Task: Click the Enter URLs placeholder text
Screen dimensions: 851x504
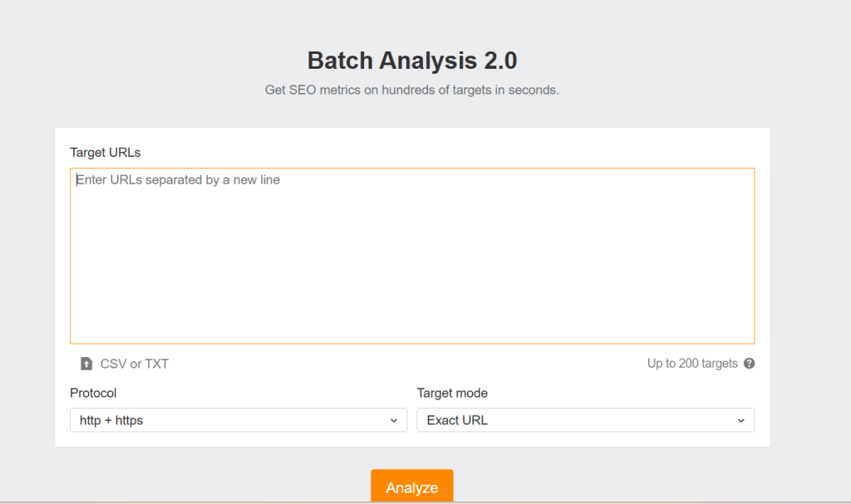Action: 178,179
